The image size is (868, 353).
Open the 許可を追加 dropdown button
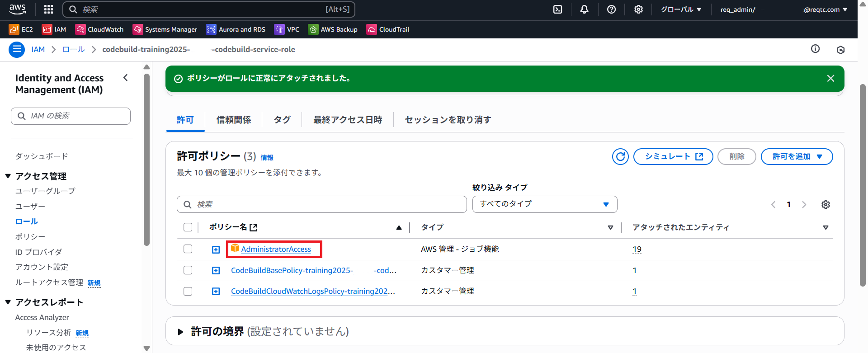click(x=797, y=156)
